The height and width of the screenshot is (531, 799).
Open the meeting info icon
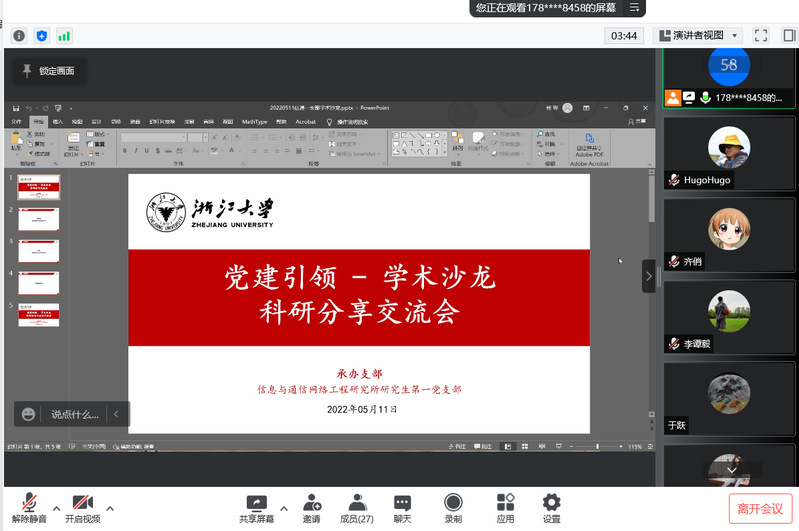coord(19,36)
